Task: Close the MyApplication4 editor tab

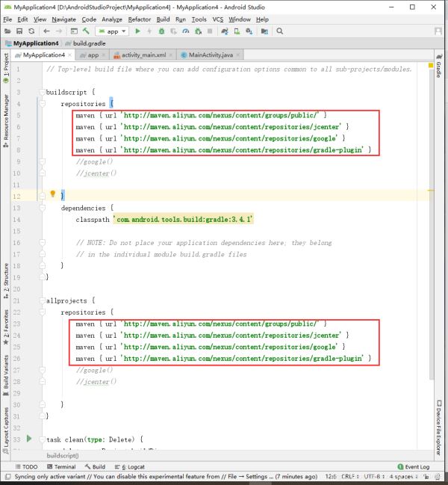Action: (x=70, y=55)
